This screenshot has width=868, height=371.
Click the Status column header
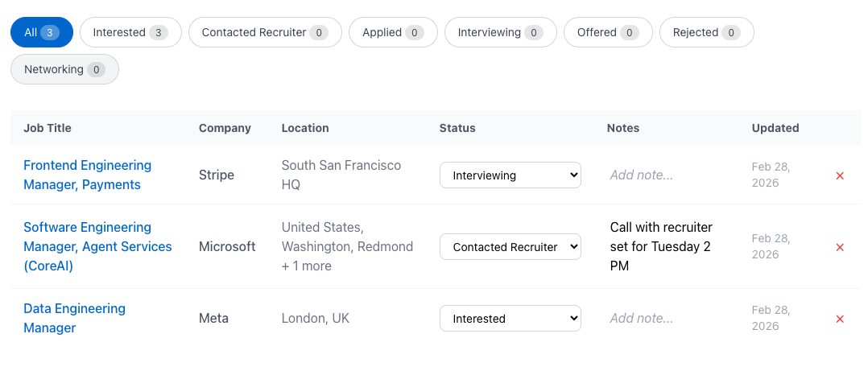click(457, 128)
